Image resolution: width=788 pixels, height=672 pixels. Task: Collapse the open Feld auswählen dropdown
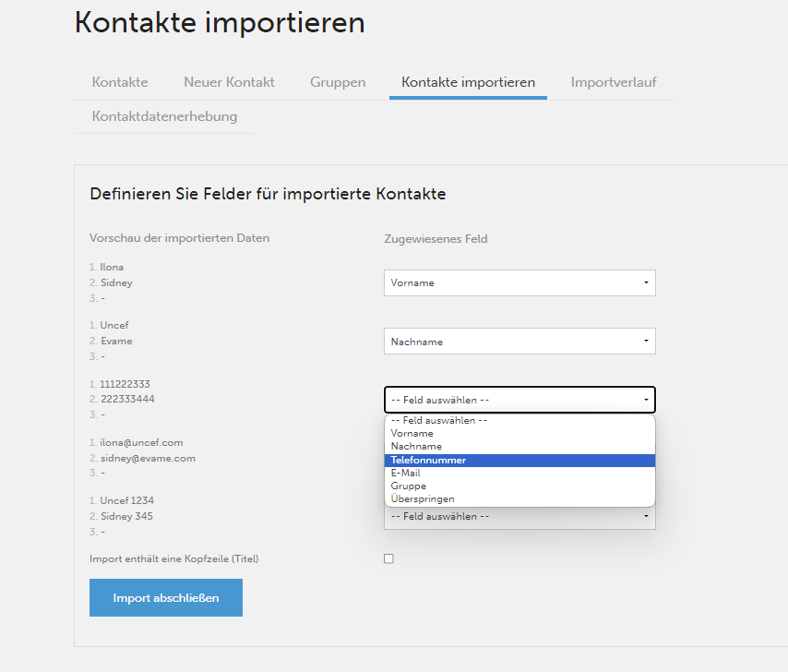[519, 400]
